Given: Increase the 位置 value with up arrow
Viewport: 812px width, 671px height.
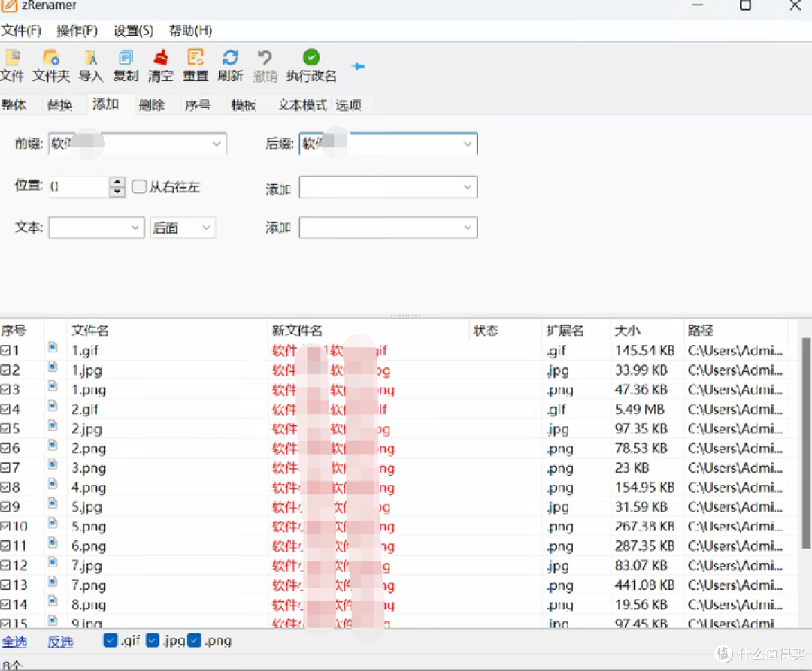Looking at the screenshot, I should tap(117, 182).
